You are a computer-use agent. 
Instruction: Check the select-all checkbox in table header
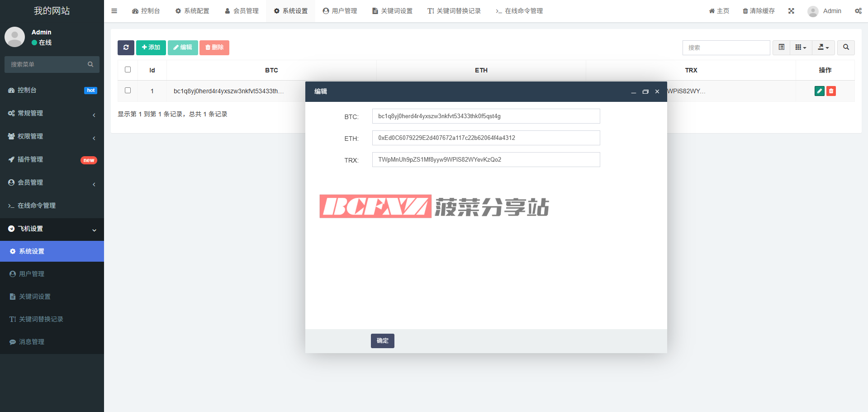pyautogui.click(x=128, y=70)
